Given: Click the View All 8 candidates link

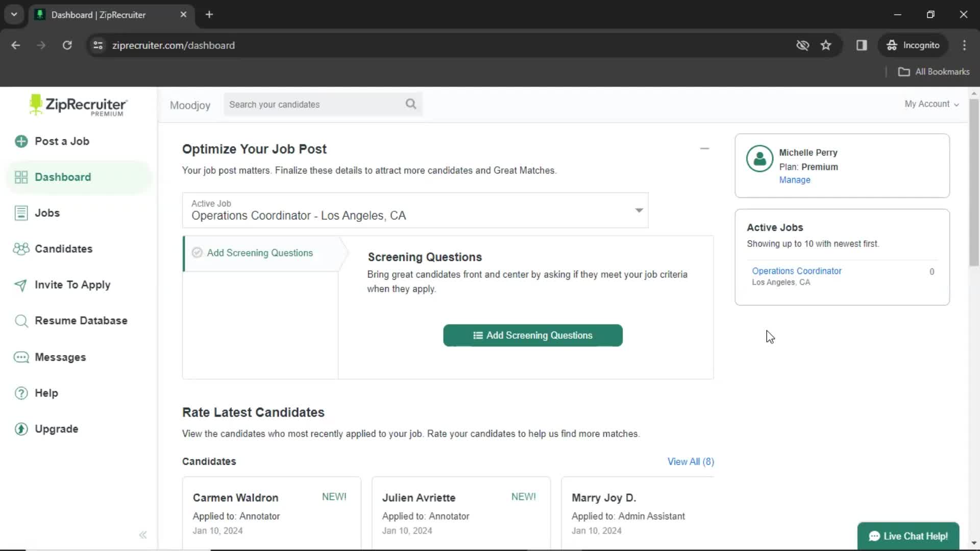Looking at the screenshot, I should coord(690,462).
